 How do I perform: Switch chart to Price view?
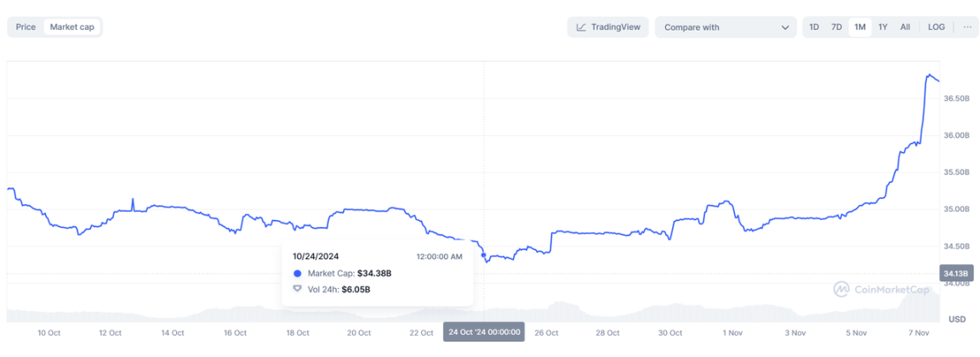[x=26, y=27]
